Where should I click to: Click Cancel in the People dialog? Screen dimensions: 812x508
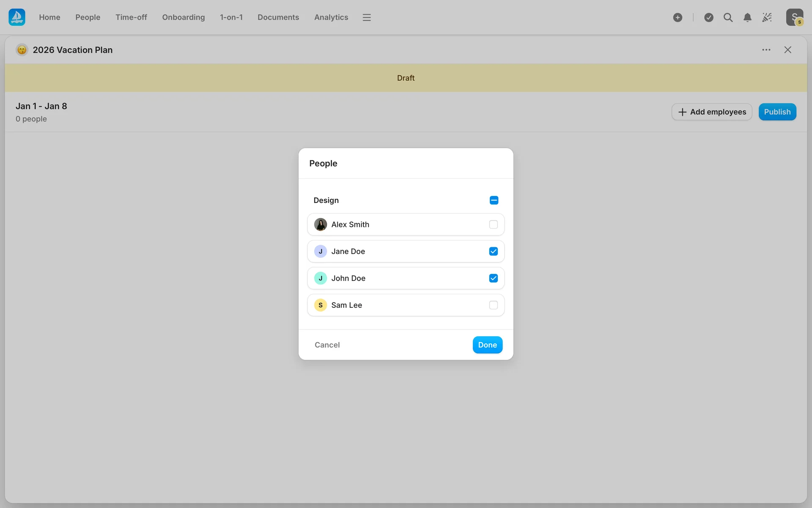(x=327, y=345)
